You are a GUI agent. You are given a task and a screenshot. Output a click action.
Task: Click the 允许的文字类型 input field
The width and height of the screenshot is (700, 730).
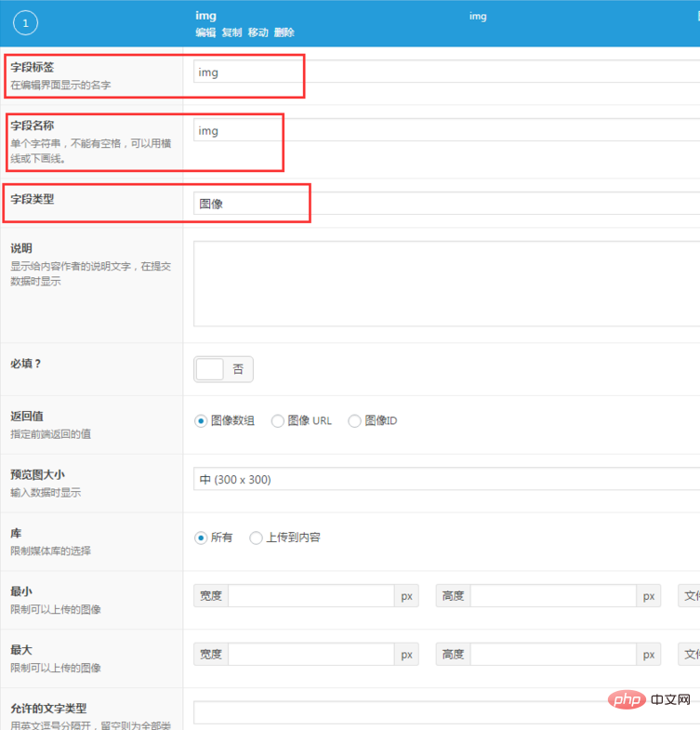click(446, 712)
